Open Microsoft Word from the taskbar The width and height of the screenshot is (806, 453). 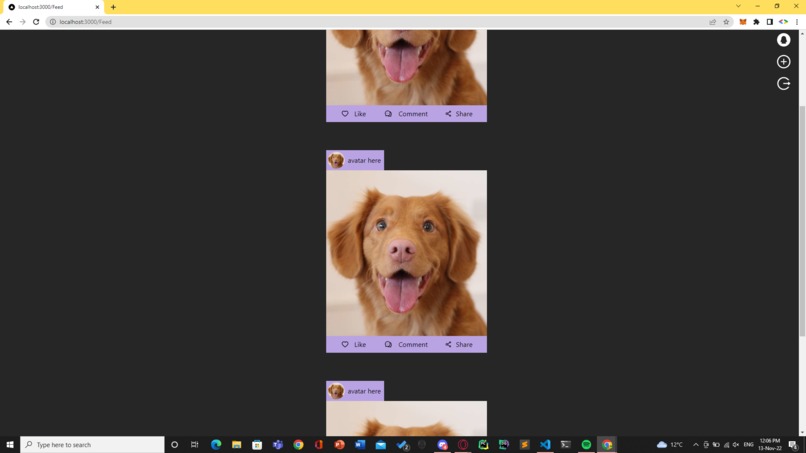coord(360,444)
